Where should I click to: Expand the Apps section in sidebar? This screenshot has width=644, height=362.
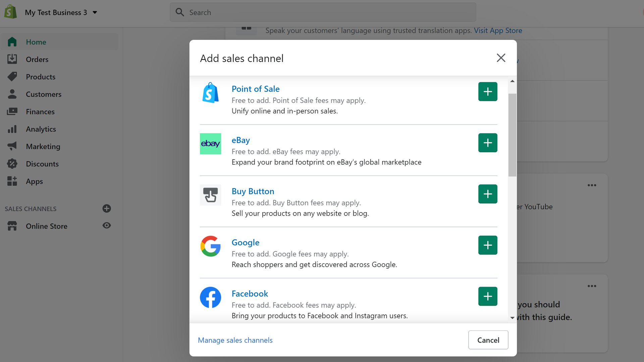34,181
